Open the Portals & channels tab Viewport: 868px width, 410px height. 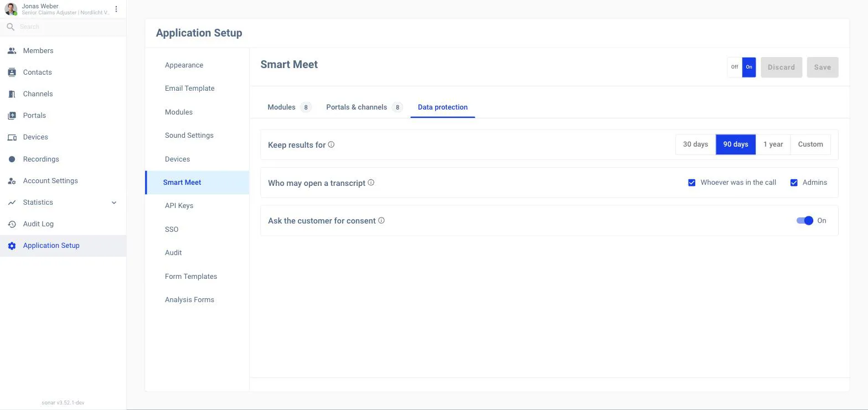pyautogui.click(x=364, y=107)
